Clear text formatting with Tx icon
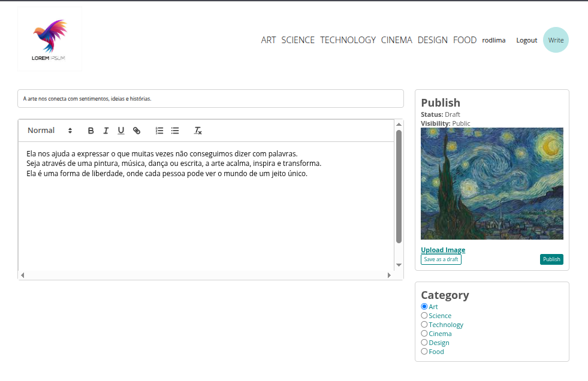This screenshot has width=588, height=381. 198,131
